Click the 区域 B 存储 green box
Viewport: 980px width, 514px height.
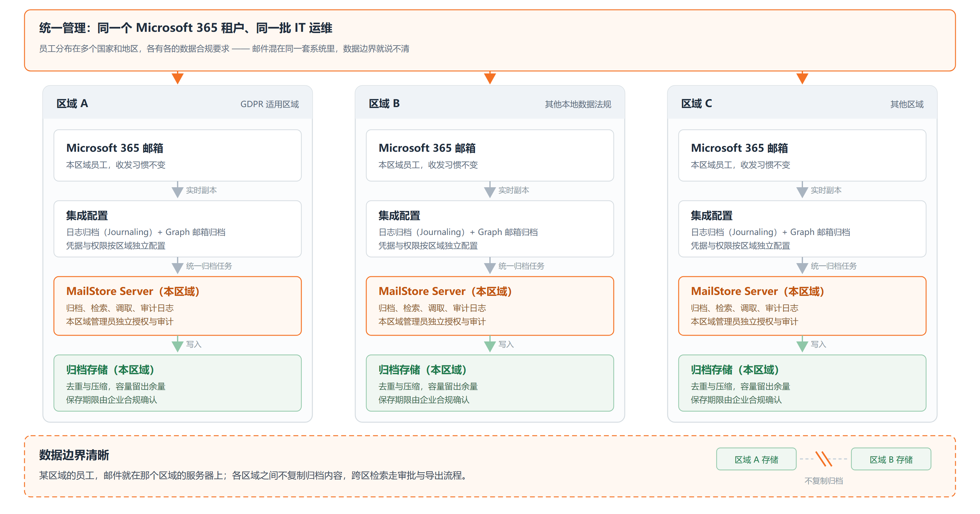(891, 459)
